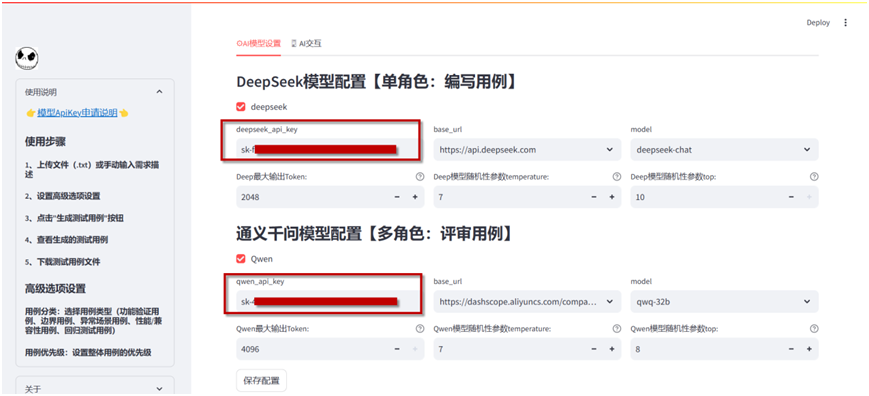This screenshot has width=869, height=396.
Task: Open 模型ApiKey申请说明 link
Action: point(77,113)
